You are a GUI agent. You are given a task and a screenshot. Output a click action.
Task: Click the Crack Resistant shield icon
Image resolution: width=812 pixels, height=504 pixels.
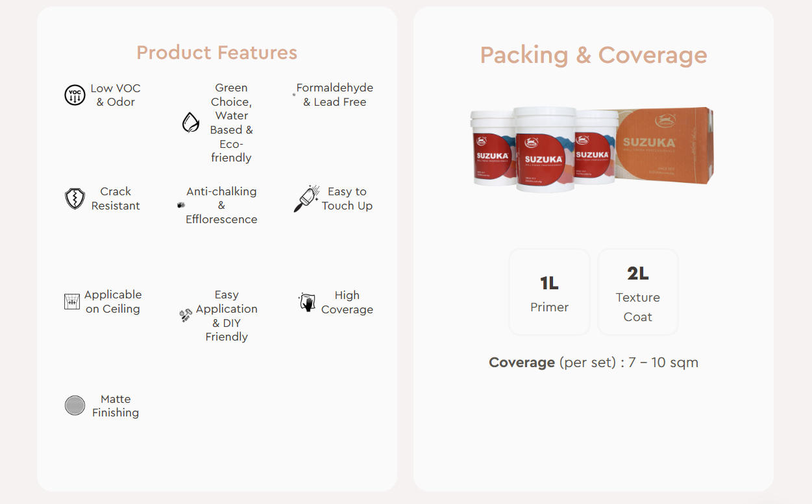tap(75, 198)
